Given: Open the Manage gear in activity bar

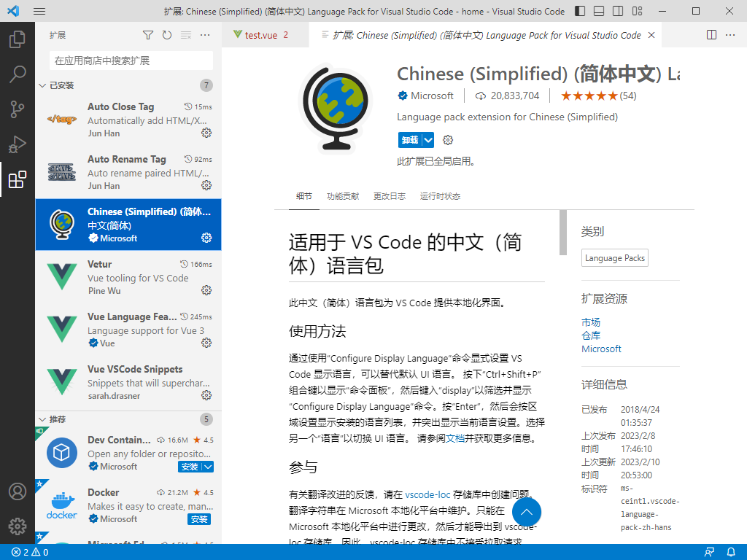Looking at the screenshot, I should (x=18, y=526).
